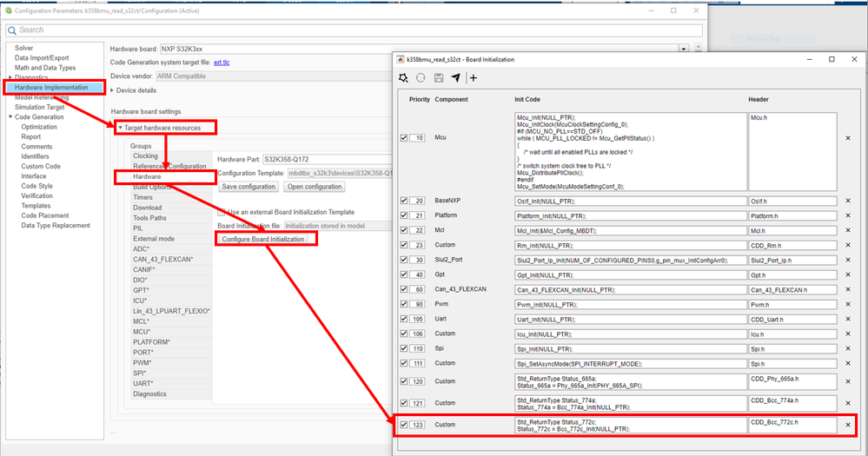Screen dimensions: 868x456
Task: Click the save icon in Board Initialization toolbar
Action: pos(439,78)
